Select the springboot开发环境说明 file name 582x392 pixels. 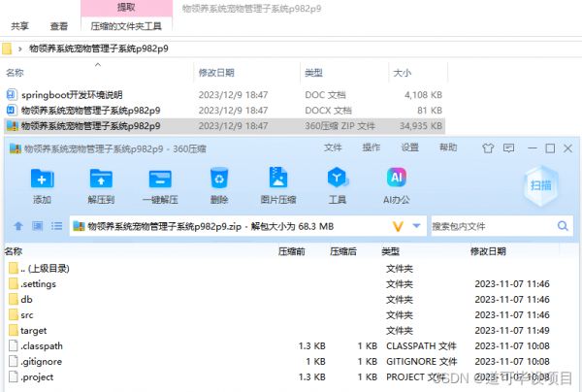pos(72,95)
